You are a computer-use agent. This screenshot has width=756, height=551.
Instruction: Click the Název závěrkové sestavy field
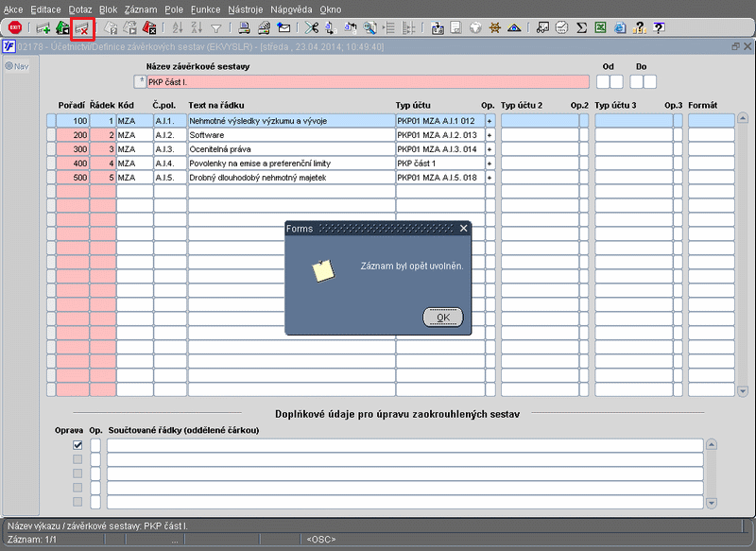pyautogui.click(x=368, y=81)
